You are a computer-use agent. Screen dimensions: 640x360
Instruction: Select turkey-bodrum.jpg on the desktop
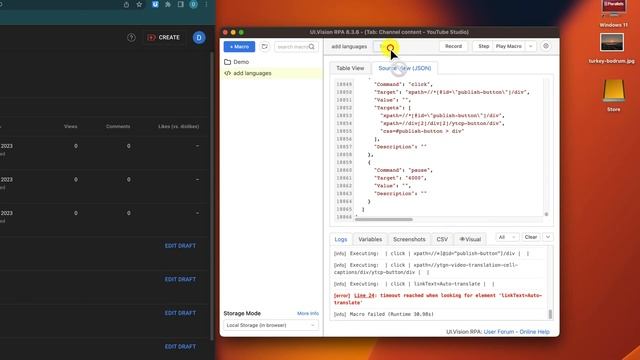[x=611, y=48]
